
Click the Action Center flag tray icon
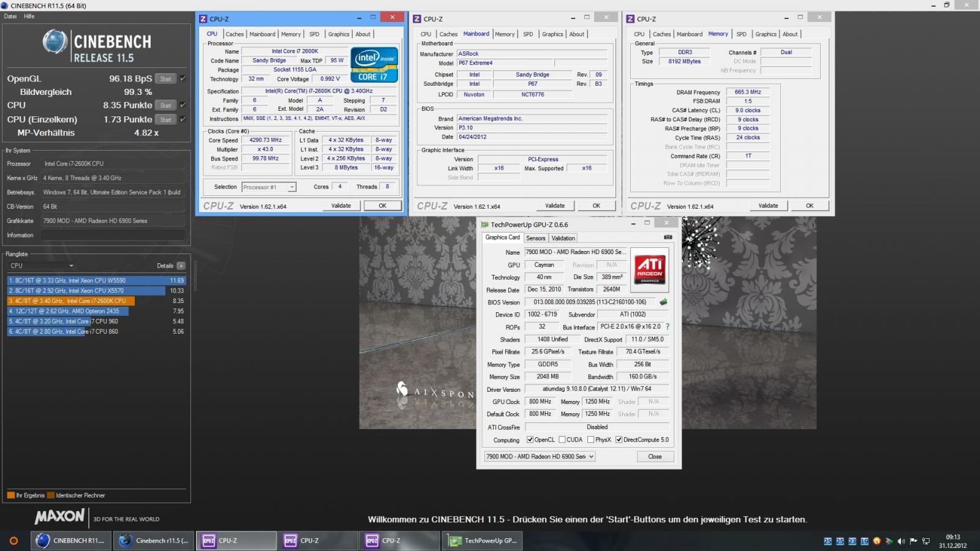click(x=913, y=541)
